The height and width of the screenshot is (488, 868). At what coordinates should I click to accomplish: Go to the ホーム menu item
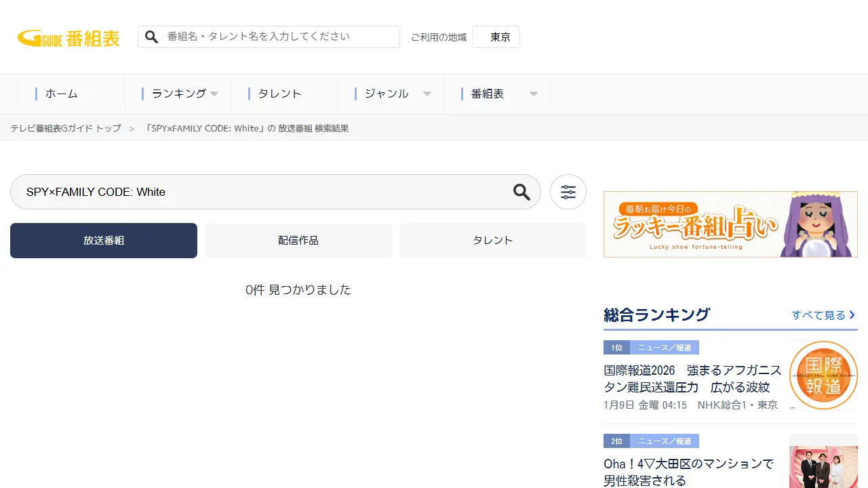pyautogui.click(x=62, y=94)
